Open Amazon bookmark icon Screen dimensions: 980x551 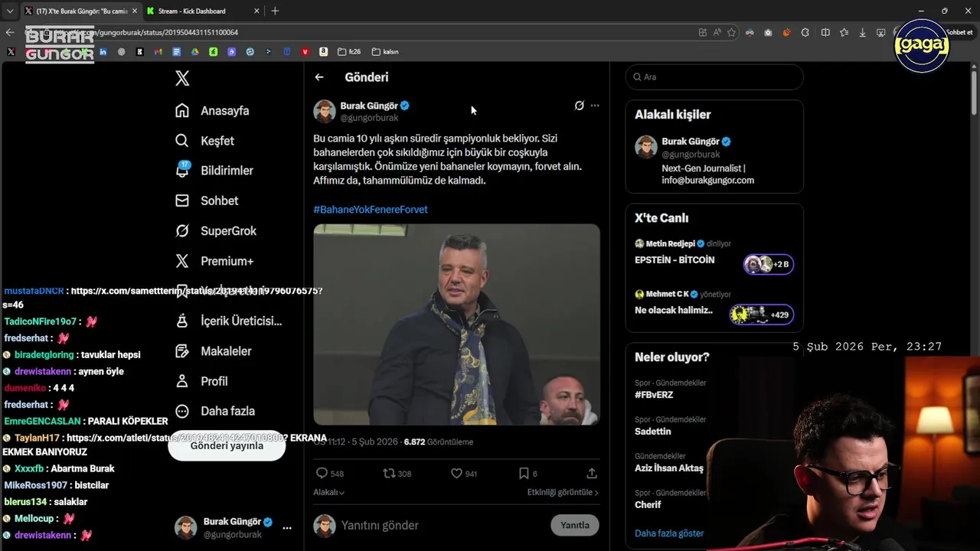pyautogui.click(x=323, y=52)
